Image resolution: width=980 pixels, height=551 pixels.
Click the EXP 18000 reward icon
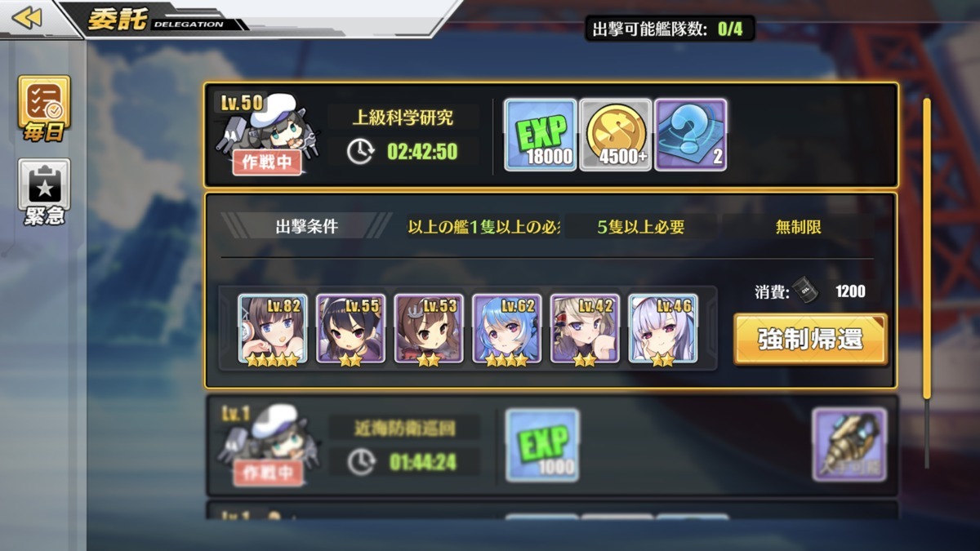pyautogui.click(x=541, y=135)
